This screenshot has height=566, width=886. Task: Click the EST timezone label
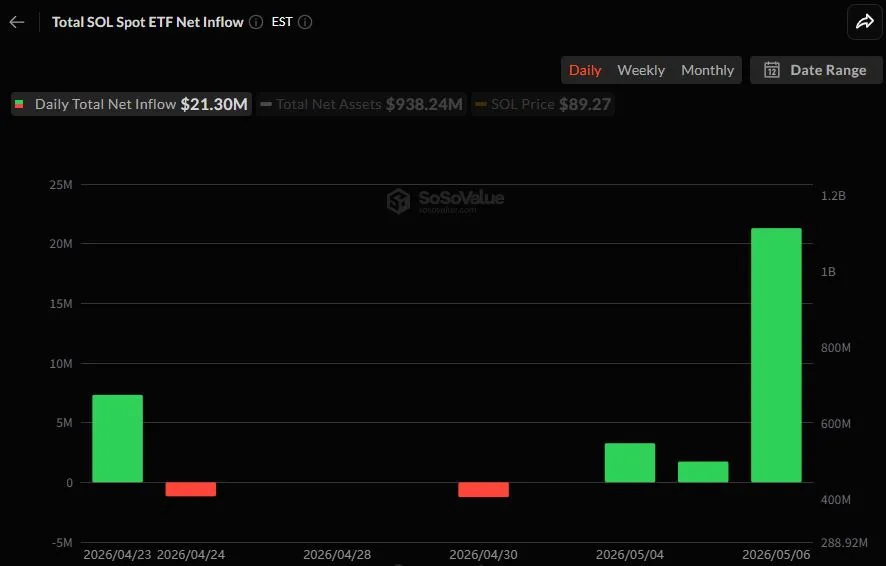[x=282, y=22]
